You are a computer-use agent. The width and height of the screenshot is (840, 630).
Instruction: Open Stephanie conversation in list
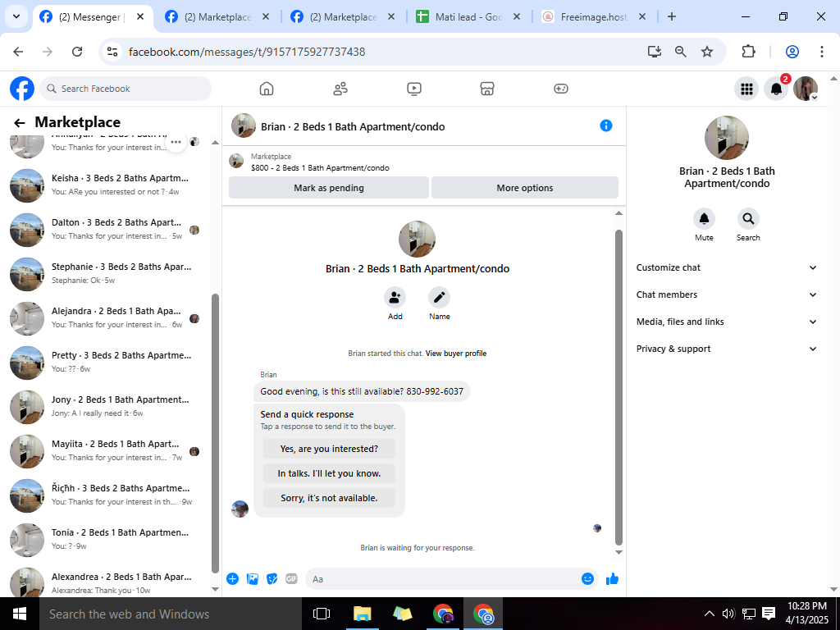(x=106, y=274)
